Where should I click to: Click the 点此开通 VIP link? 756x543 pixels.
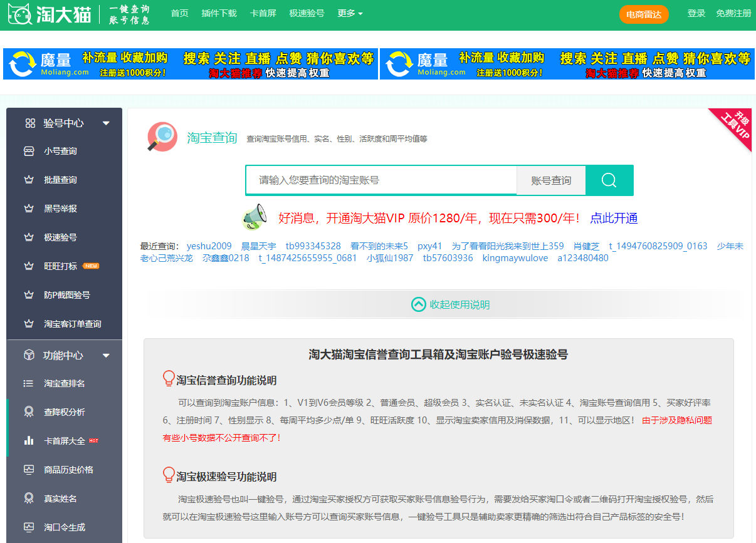click(x=614, y=218)
